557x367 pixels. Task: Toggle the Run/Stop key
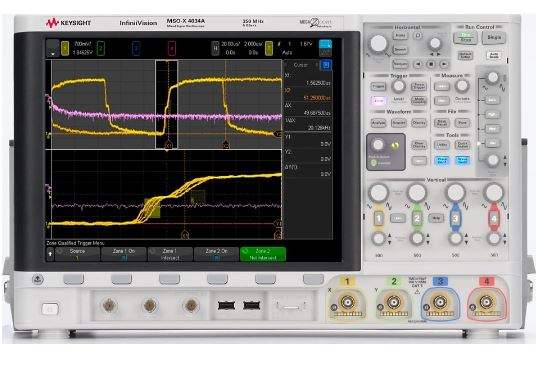pyautogui.click(x=465, y=38)
